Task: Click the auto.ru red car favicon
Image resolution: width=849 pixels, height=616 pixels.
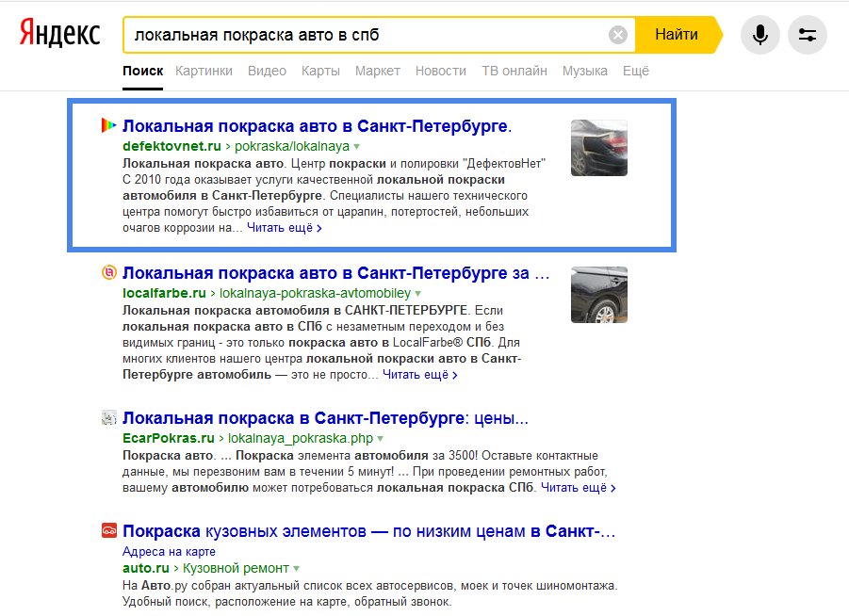Action: (108, 530)
